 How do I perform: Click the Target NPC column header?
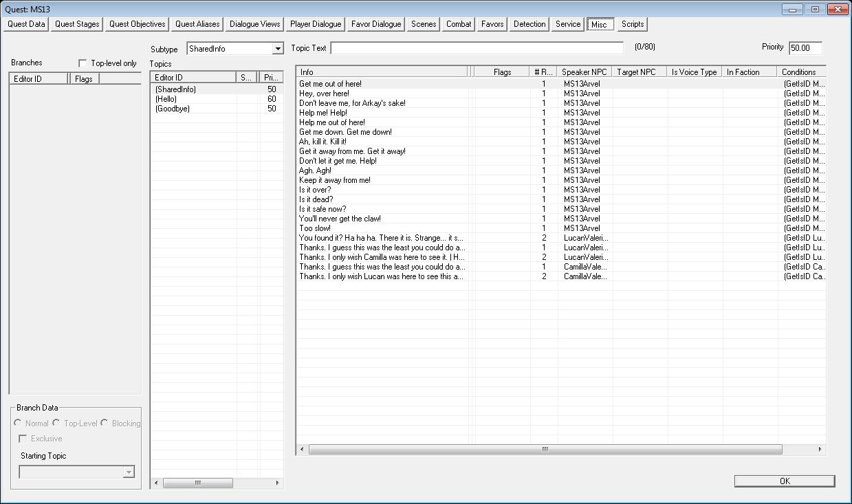pyautogui.click(x=640, y=72)
